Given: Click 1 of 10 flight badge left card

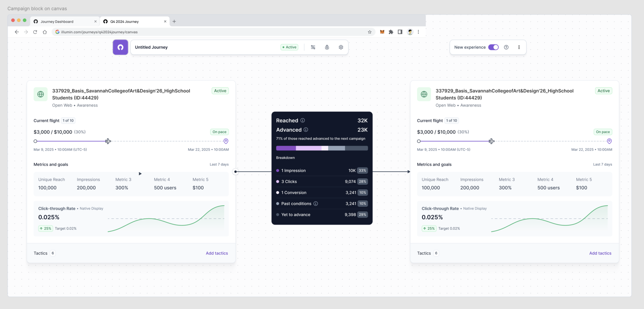Looking at the screenshot, I should coord(68,121).
